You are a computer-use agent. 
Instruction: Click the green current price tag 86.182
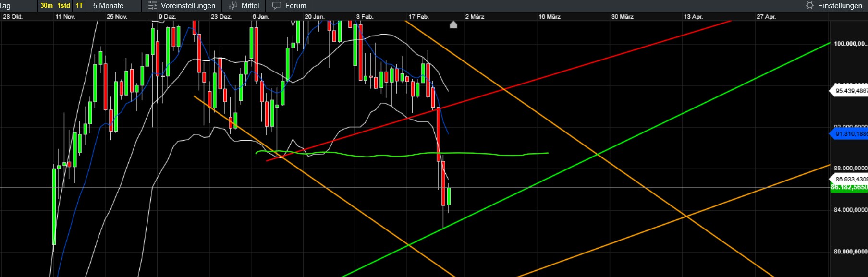click(x=849, y=187)
